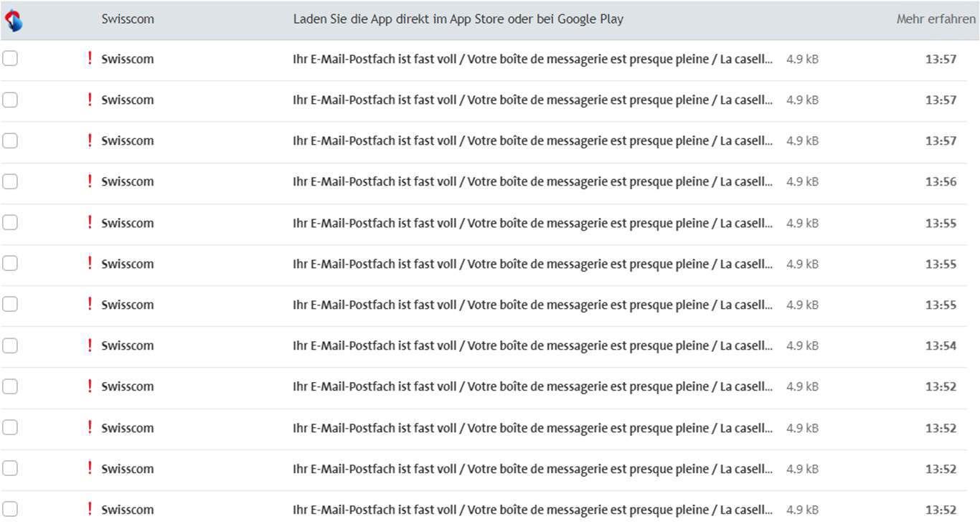Image resolution: width=980 pixels, height=524 pixels.
Task: Click the 4.9 kB size on the 13:56 email
Action: click(802, 182)
